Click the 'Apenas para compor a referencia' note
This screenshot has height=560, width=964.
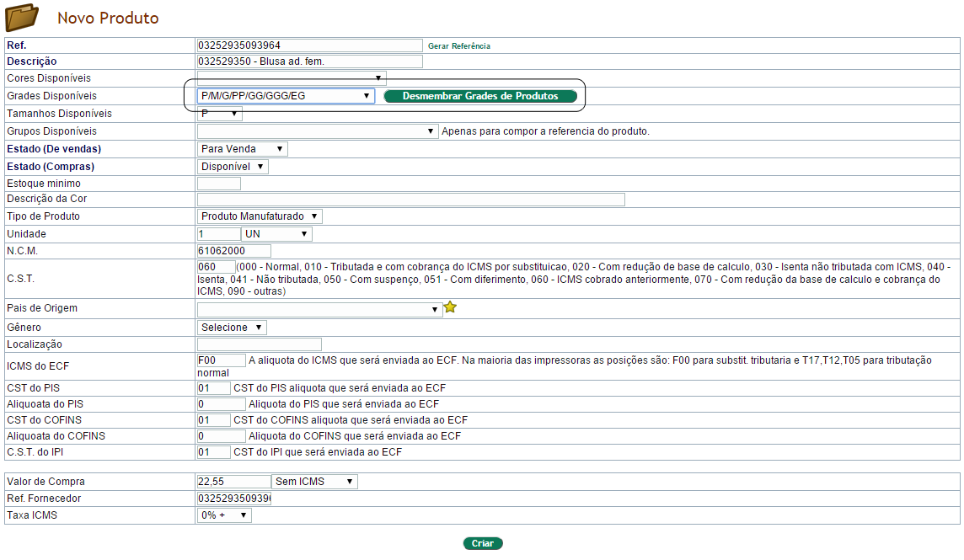[545, 131]
